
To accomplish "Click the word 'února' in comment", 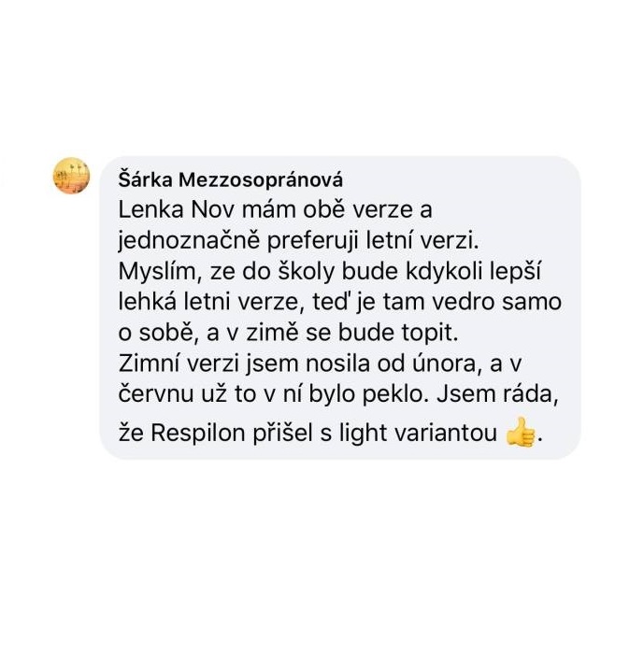I will 450,364.
